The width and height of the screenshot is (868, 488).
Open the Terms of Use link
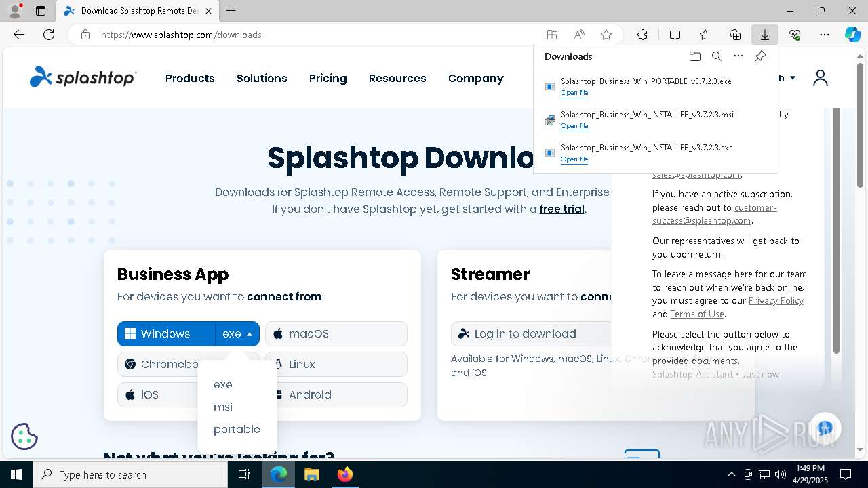[697, 314]
